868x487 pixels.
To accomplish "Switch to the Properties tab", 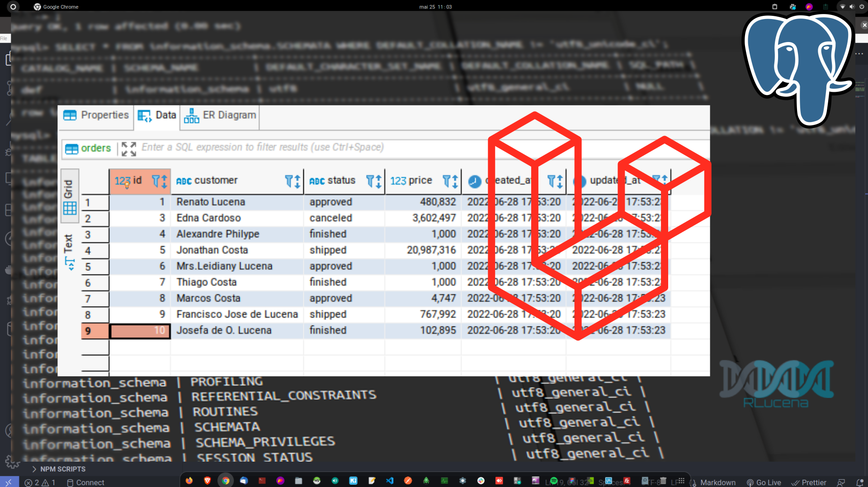I will [x=96, y=115].
